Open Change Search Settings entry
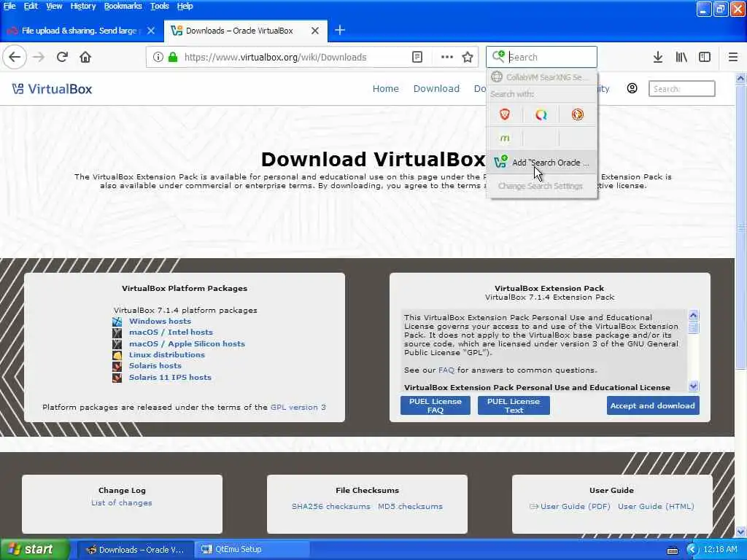 point(541,186)
